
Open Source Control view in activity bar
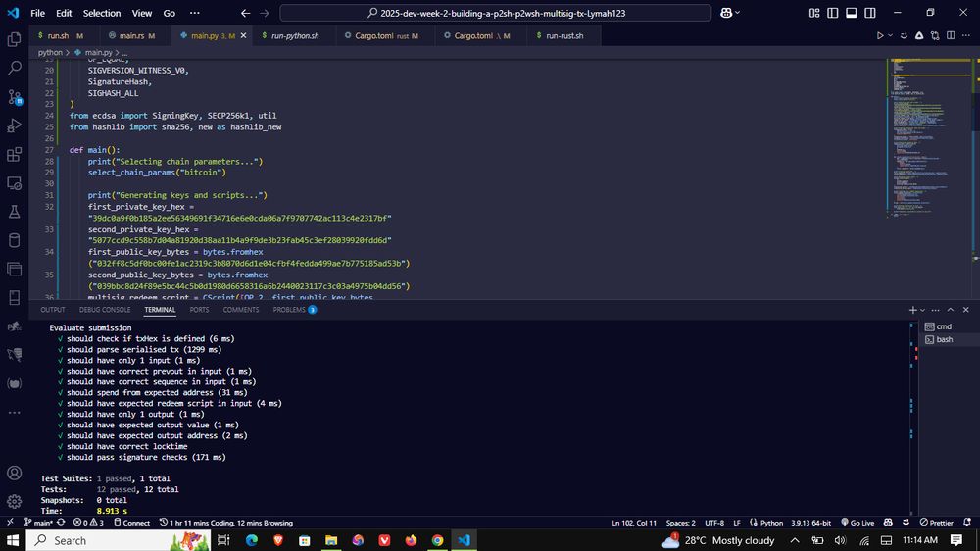[x=14, y=96]
